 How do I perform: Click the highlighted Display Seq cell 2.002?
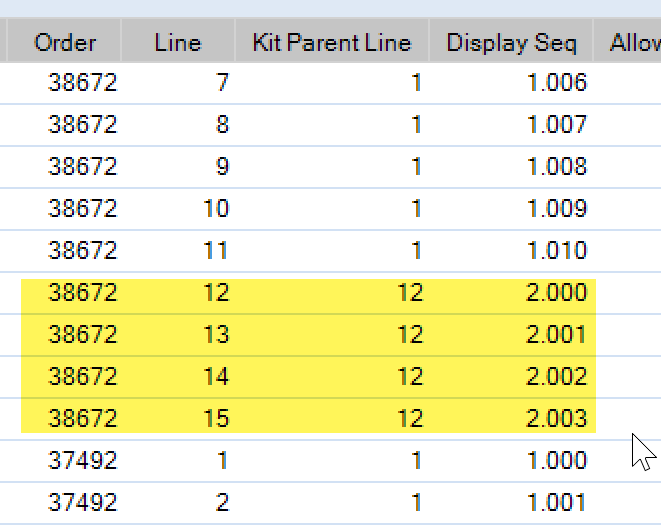[557, 376]
